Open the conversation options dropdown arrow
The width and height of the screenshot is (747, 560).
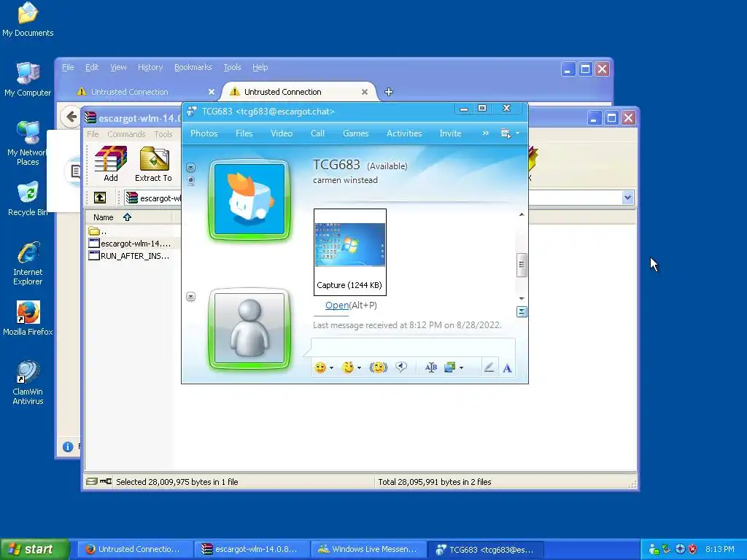(517, 133)
